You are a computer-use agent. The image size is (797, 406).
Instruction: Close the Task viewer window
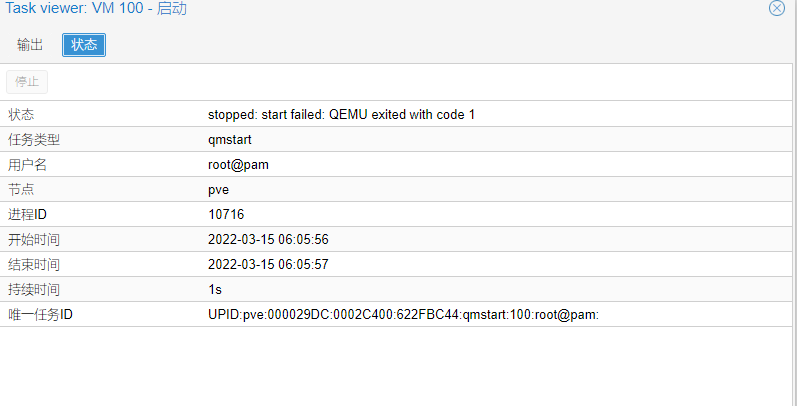click(x=776, y=8)
